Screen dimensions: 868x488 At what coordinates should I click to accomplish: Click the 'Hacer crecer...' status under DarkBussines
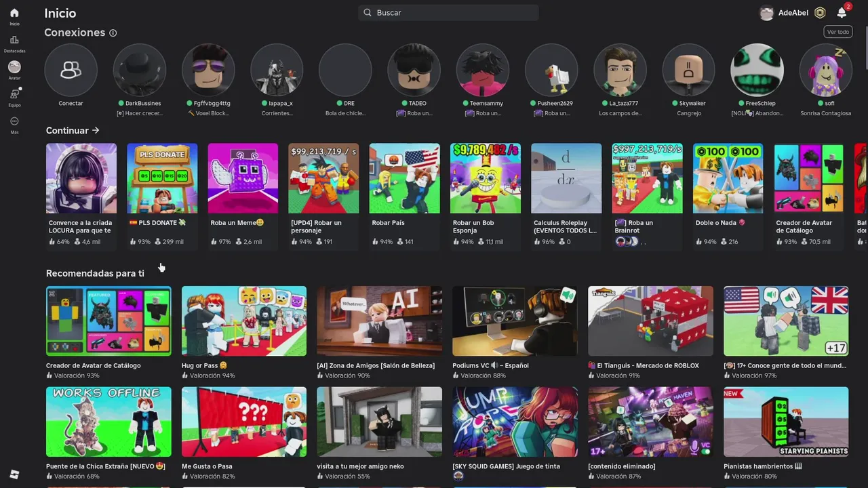pyautogui.click(x=140, y=113)
